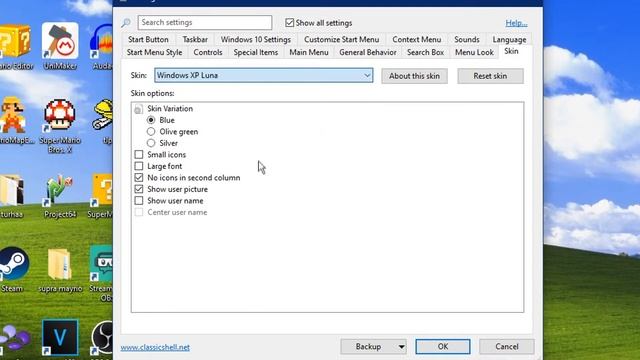
Task: Open the Context Menu tab
Action: click(417, 40)
